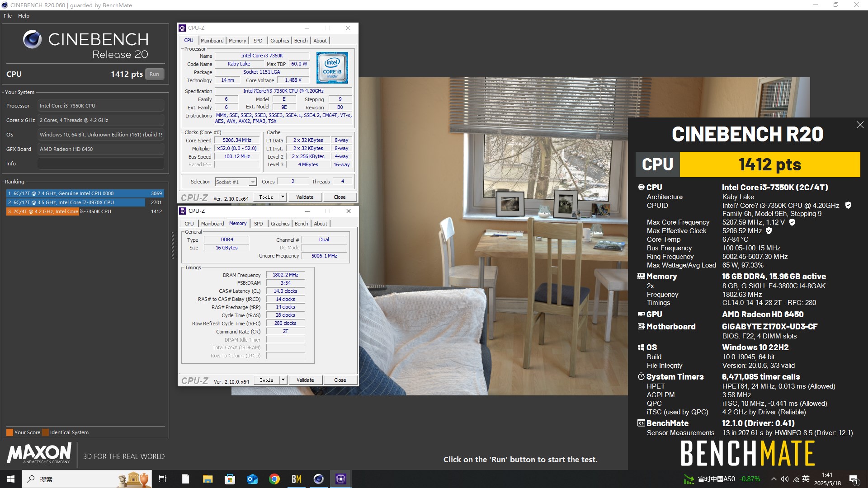The image size is (868, 488).
Task: Open Outlook from the taskbar
Action: coord(252,479)
